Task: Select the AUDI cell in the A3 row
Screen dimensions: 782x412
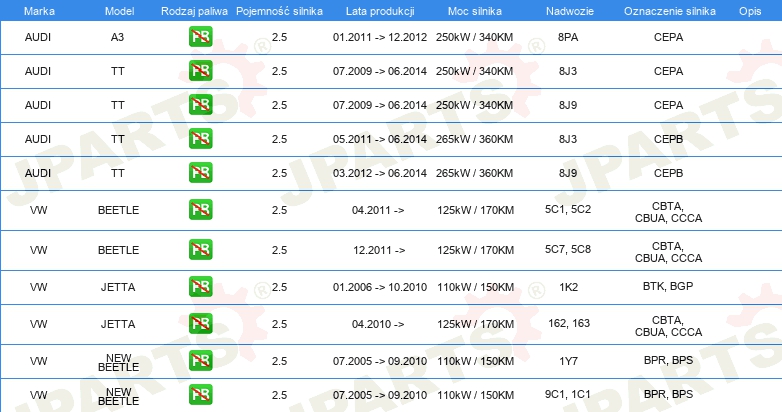Action: pos(38,37)
